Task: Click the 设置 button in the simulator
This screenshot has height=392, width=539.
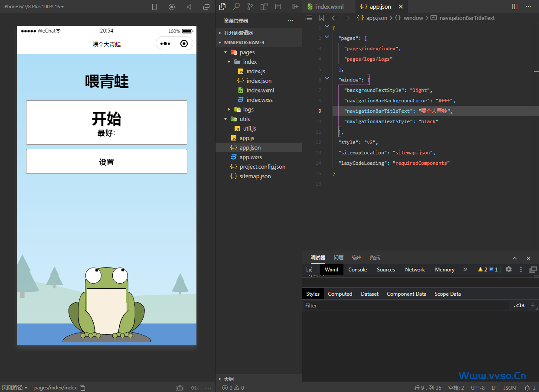Action: pos(107,162)
